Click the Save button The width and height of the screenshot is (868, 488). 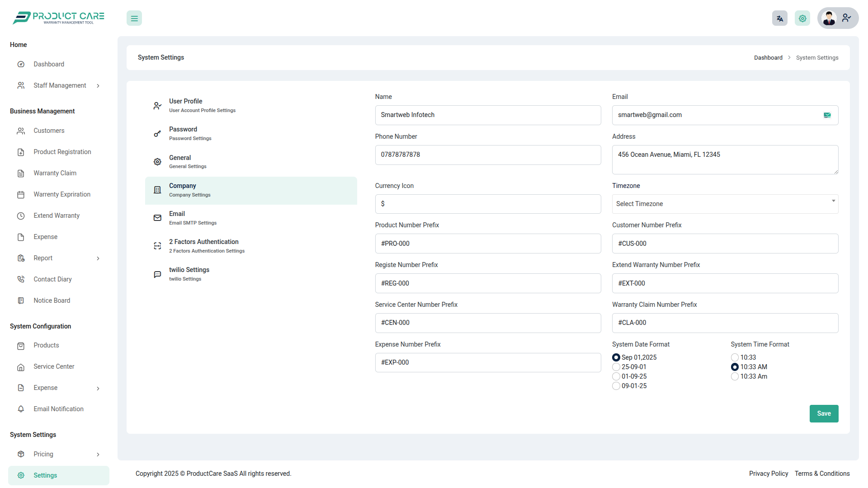tap(824, 413)
